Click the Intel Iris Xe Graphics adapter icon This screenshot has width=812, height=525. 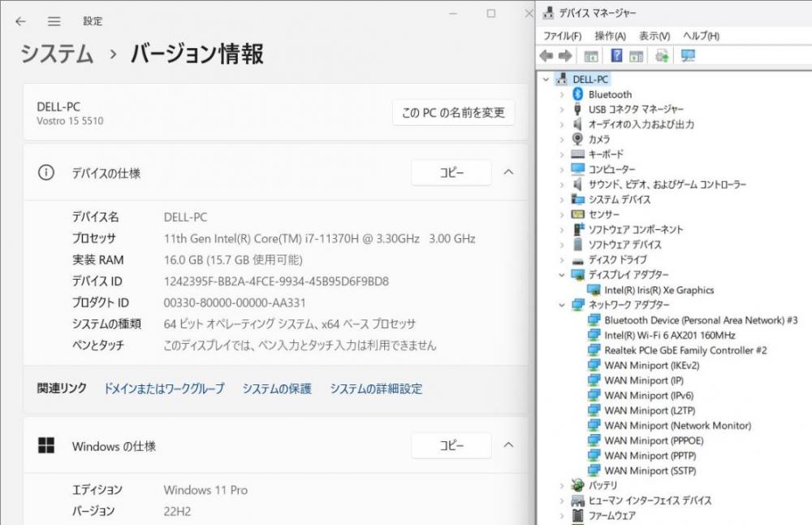point(594,290)
